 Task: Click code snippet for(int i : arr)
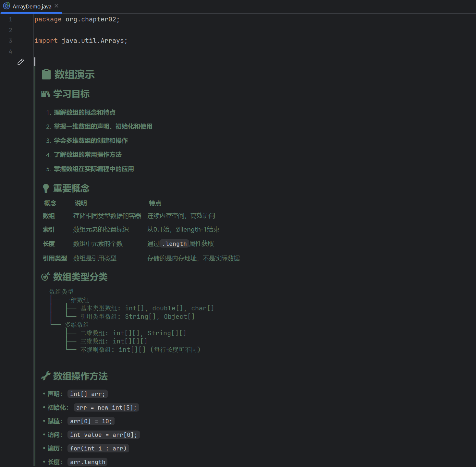point(98,449)
